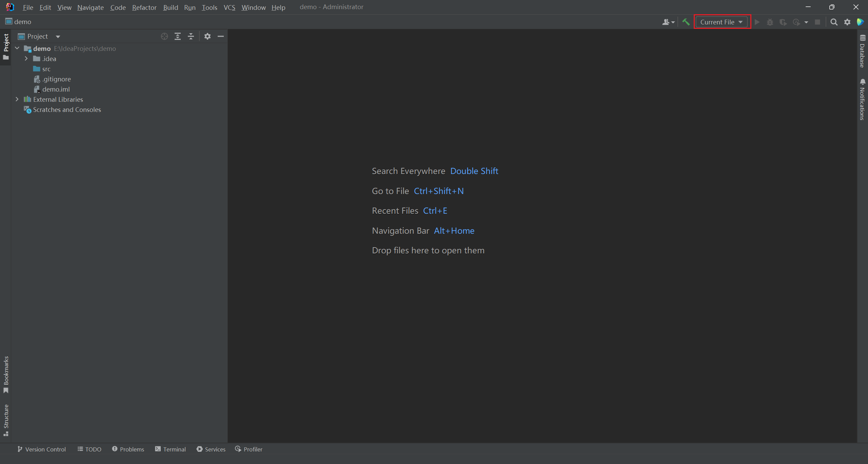Open Search Everywhere magnifier icon
Screen dimensions: 868x464
[834, 22]
